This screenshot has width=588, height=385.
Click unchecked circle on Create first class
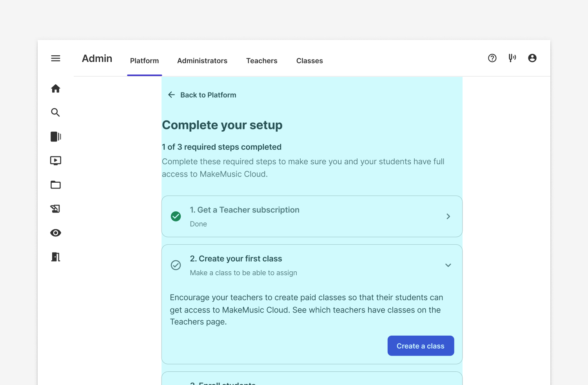pos(176,265)
